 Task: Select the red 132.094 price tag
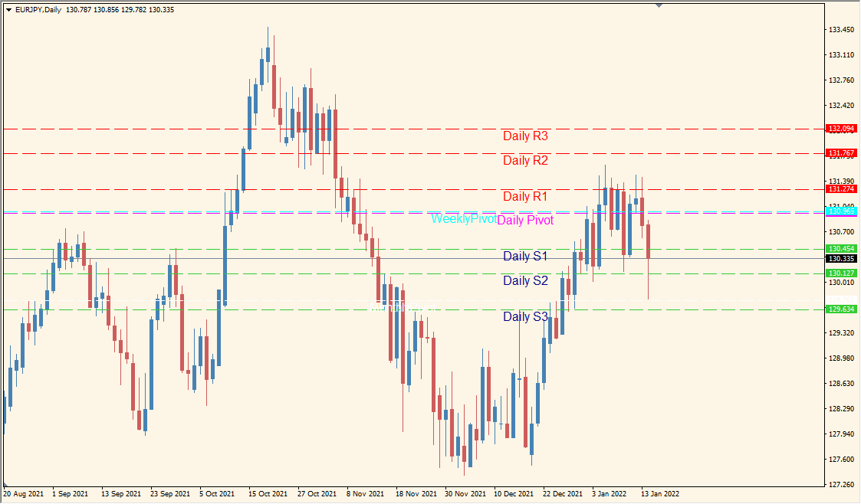point(841,129)
